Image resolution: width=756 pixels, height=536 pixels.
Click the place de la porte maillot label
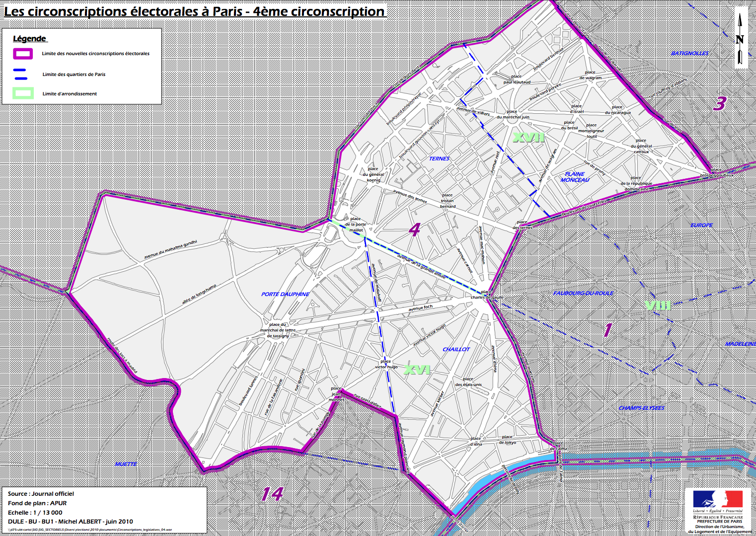click(x=356, y=225)
